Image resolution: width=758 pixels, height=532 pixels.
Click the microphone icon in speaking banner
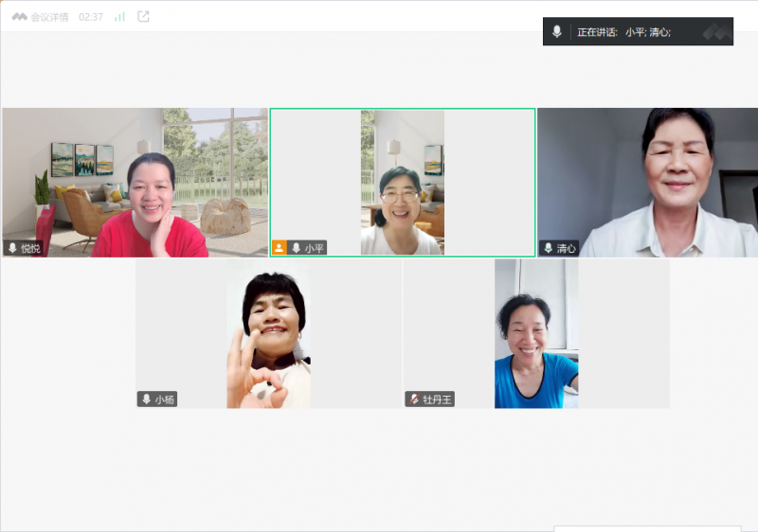pos(557,32)
